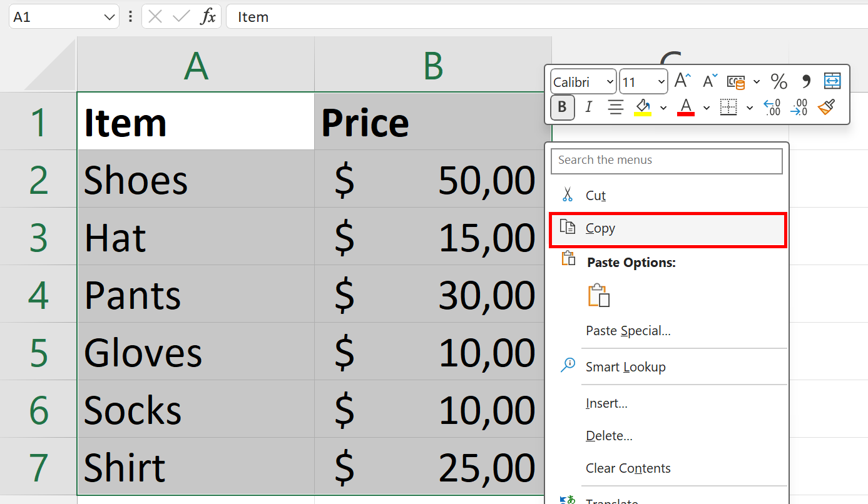Toggle Italic in the mini toolbar
Image resolution: width=868 pixels, height=504 pixels.
click(588, 108)
